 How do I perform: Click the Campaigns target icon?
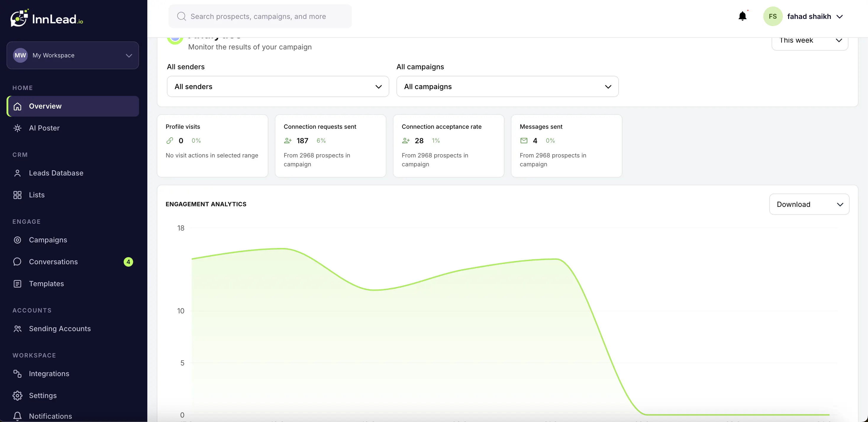coord(17,240)
